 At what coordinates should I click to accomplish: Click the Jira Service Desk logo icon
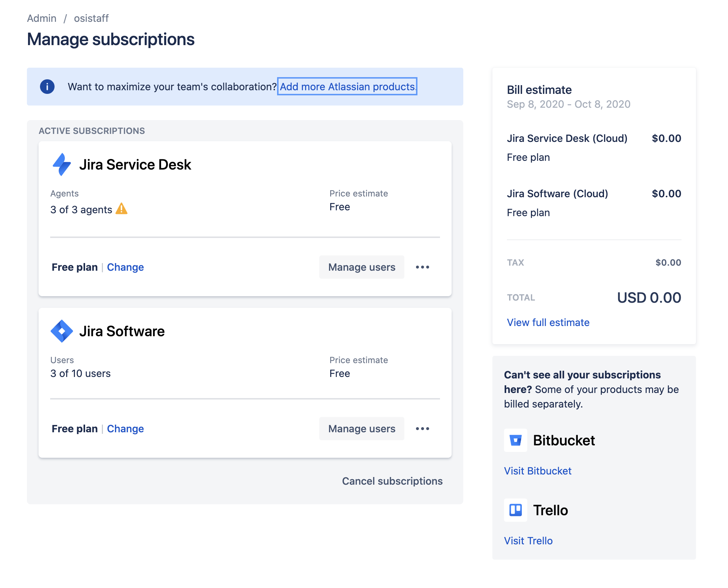[x=62, y=164]
